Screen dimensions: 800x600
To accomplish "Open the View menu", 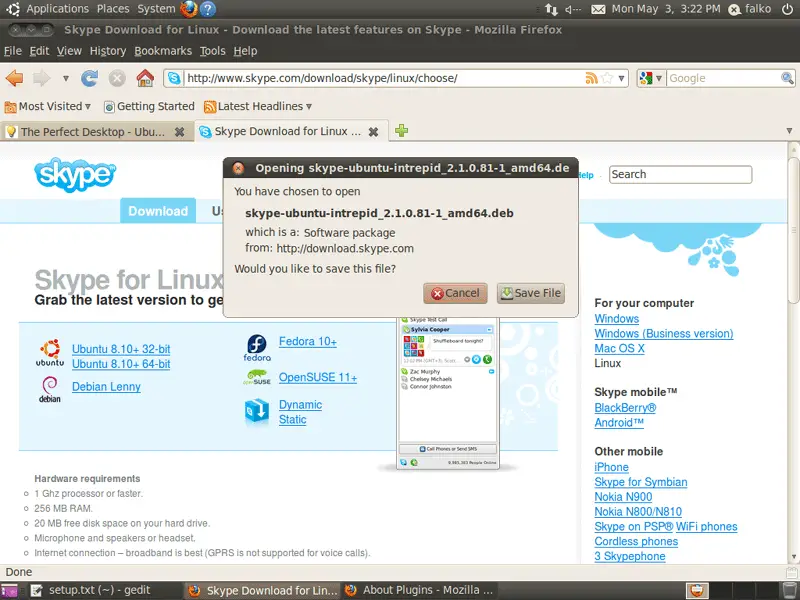I will click(x=69, y=51).
